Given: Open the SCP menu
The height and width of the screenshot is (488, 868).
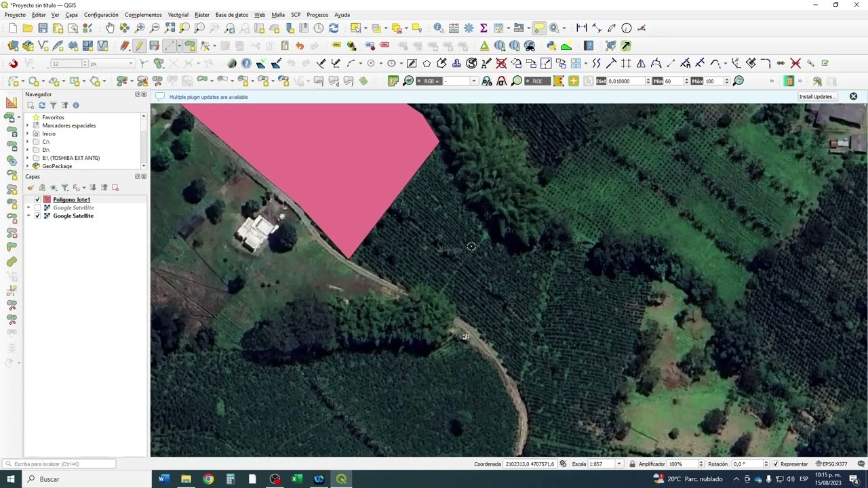Looking at the screenshot, I should [296, 14].
